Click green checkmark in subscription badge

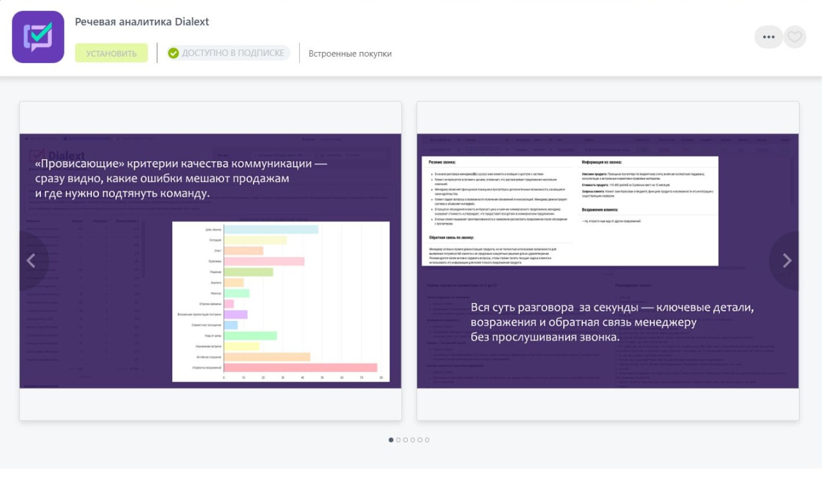pyautogui.click(x=173, y=53)
